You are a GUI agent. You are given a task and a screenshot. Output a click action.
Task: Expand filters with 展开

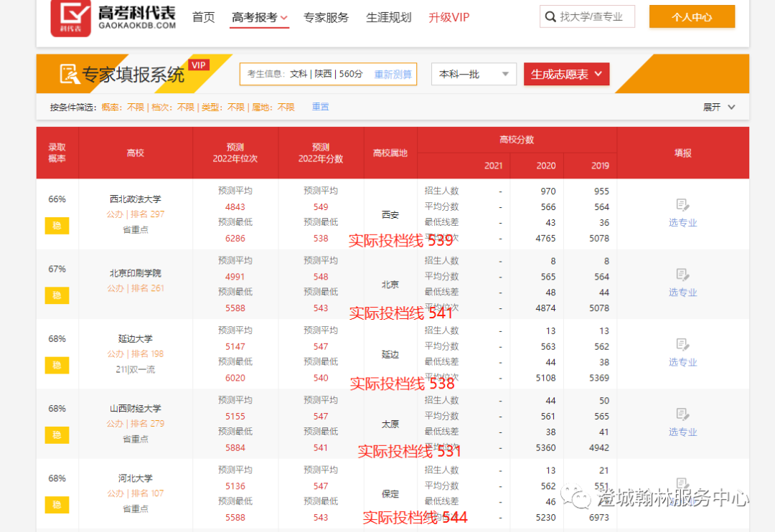tap(719, 108)
